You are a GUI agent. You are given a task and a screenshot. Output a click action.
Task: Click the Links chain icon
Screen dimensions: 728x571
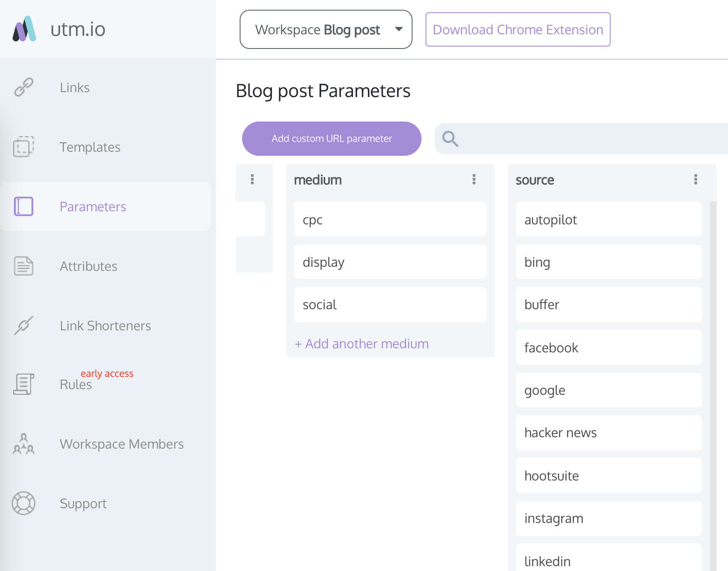click(24, 87)
